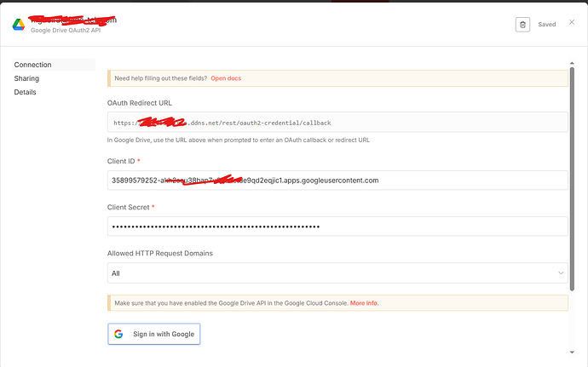588x367 pixels.
Task: Click the scrollbar up arrow
Action: 572,63
